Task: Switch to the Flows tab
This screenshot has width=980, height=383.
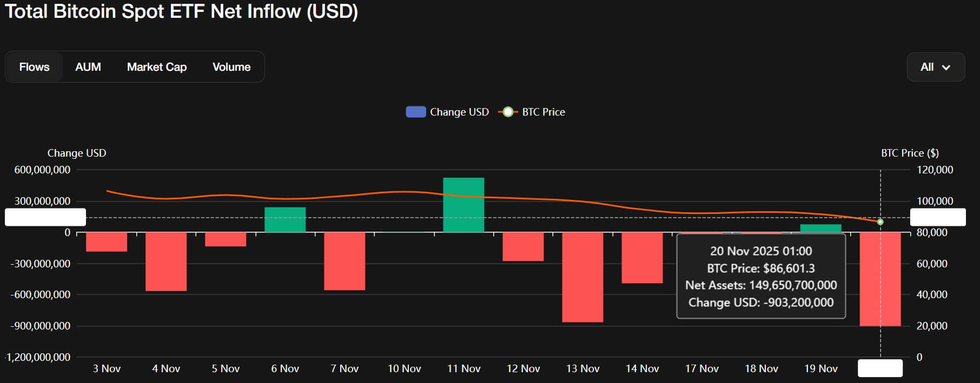Action: [x=35, y=67]
